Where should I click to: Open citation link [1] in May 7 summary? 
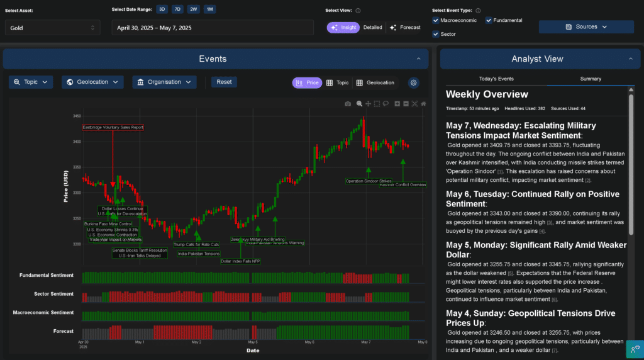(x=500, y=172)
